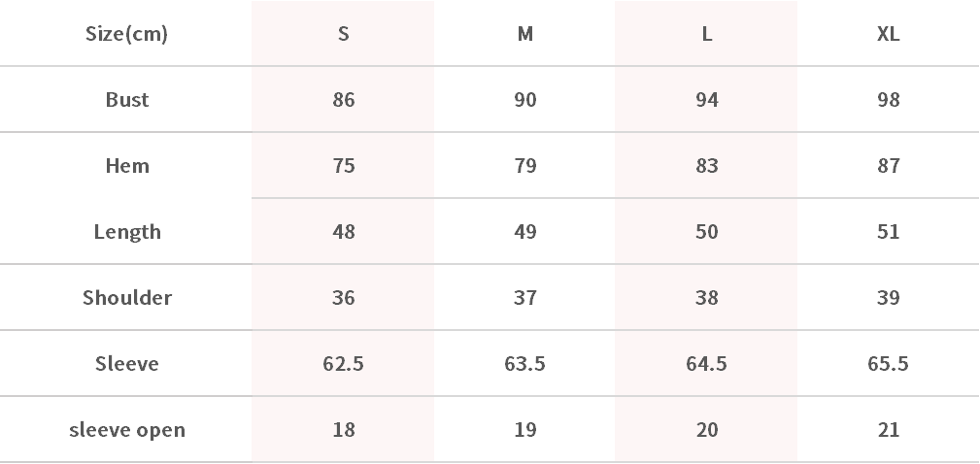The width and height of the screenshot is (980, 464).
Task: Click the L size column header
Action: coord(706,34)
